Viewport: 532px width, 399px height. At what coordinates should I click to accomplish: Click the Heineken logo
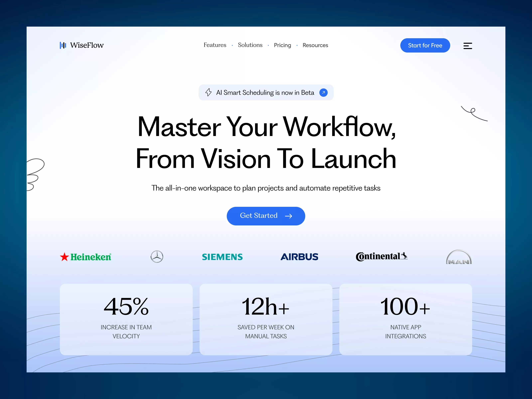coord(86,257)
